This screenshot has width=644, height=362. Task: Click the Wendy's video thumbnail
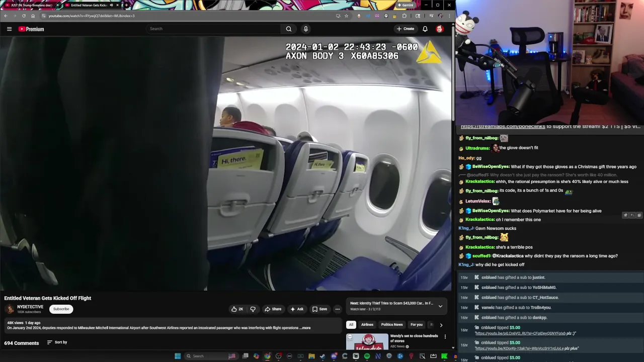pyautogui.click(x=367, y=342)
